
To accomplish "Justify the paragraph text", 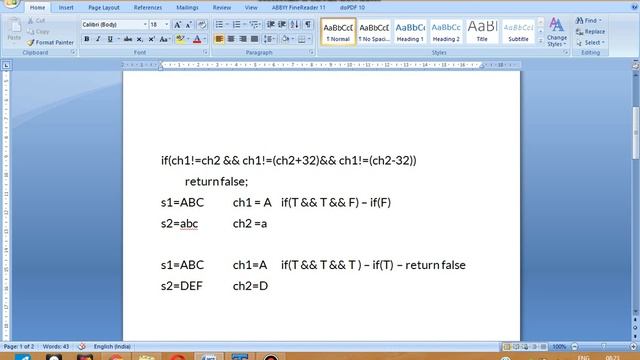I will 254,39.
